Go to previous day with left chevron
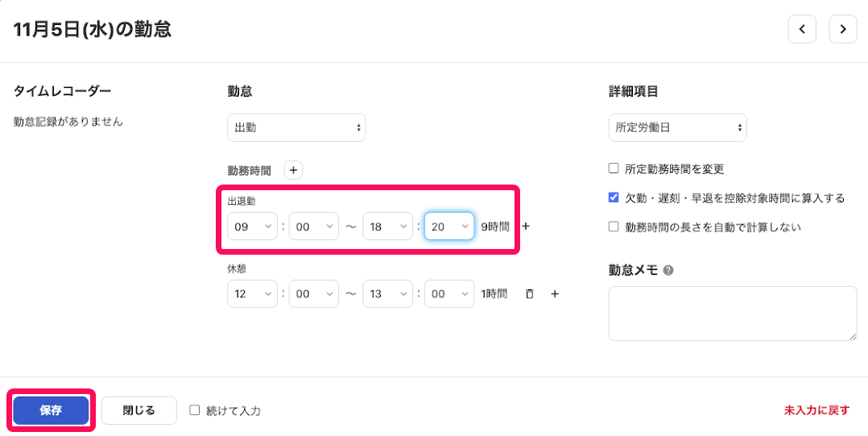The image size is (868, 436). [802, 29]
